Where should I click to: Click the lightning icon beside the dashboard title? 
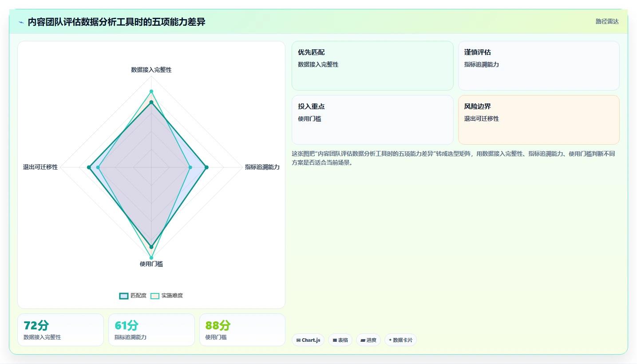pos(21,22)
